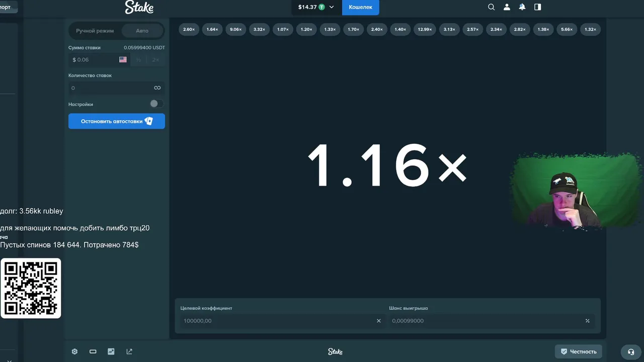Open the 12.99× result chip
This screenshot has width=644, height=362.
pyautogui.click(x=425, y=29)
